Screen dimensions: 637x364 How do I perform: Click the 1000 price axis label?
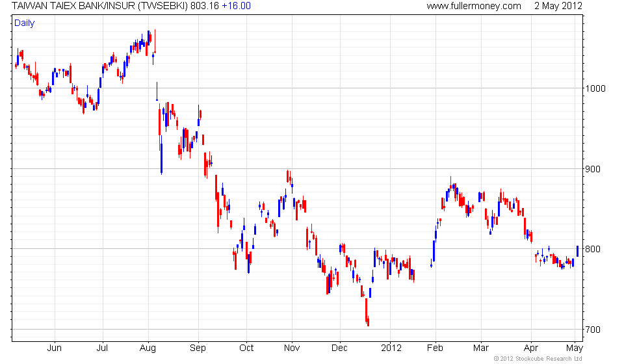pyautogui.click(x=595, y=88)
